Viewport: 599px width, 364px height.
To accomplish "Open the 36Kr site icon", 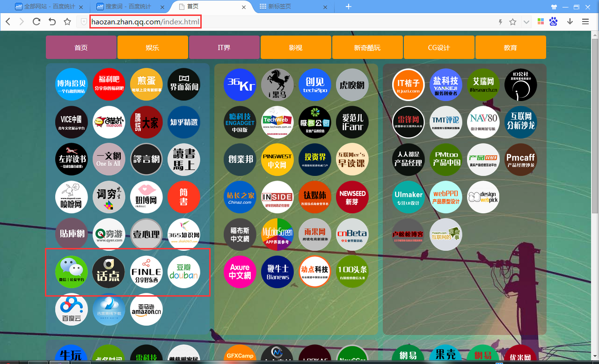I will (x=240, y=85).
